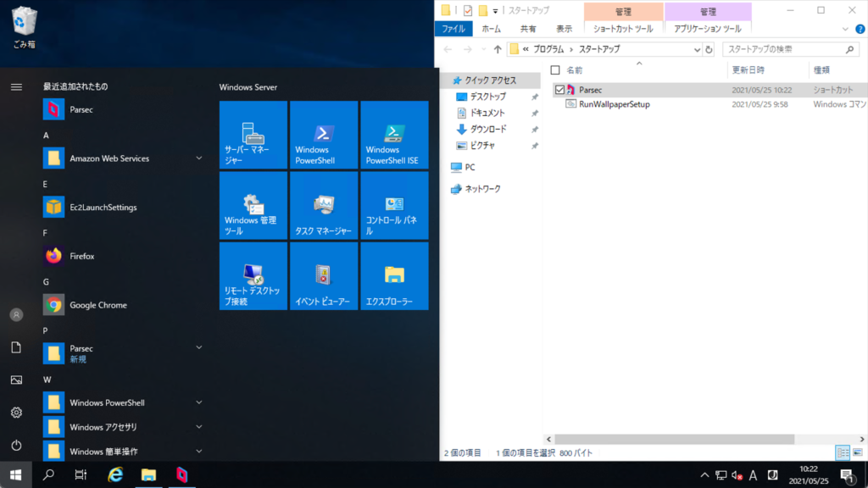
Task: Launch Parsec from recently added list
Action: point(124,109)
